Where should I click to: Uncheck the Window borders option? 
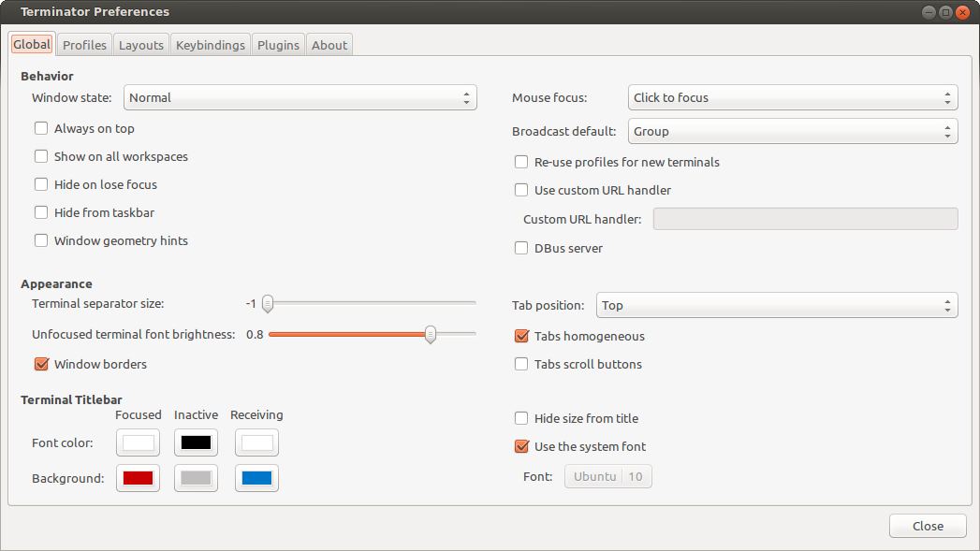tap(41, 364)
